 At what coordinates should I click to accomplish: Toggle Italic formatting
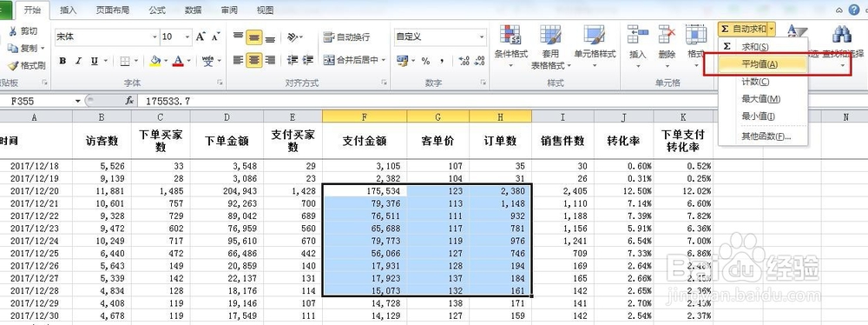pos(78,61)
